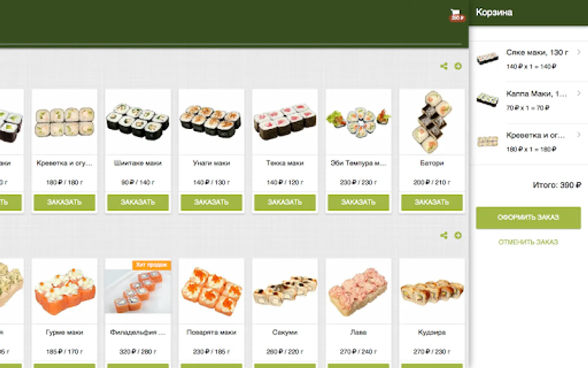Open the Текка маки product image

click(x=285, y=122)
